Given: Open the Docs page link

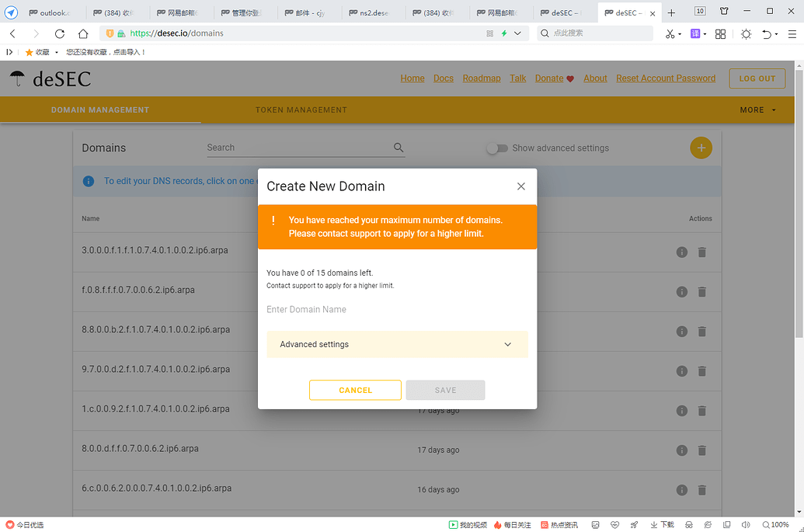Looking at the screenshot, I should point(443,78).
